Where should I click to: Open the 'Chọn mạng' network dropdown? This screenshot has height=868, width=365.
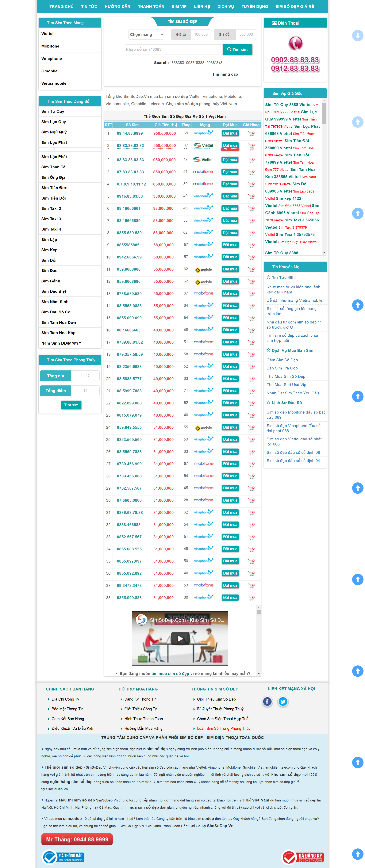pos(146,34)
